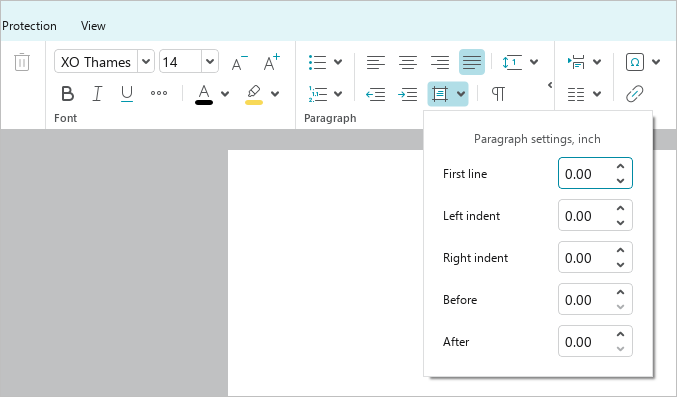
Task: Expand columns dropdown arrow
Action: [x=597, y=94]
